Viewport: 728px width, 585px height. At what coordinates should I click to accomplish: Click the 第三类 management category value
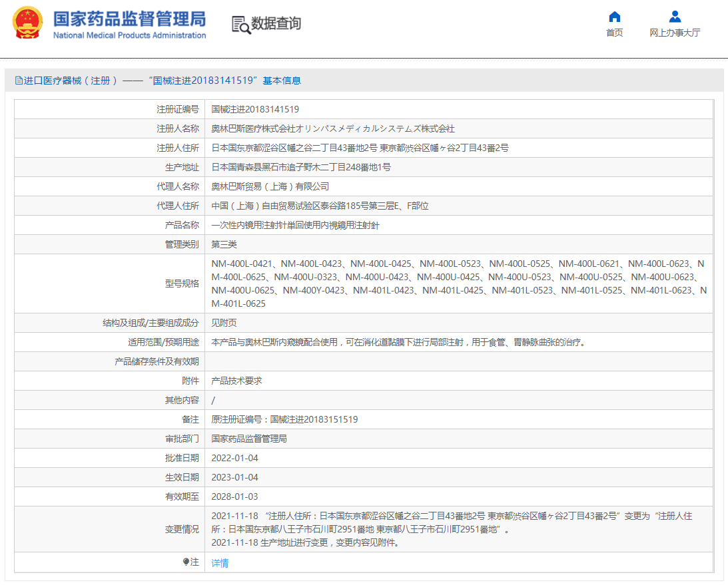coord(224,244)
